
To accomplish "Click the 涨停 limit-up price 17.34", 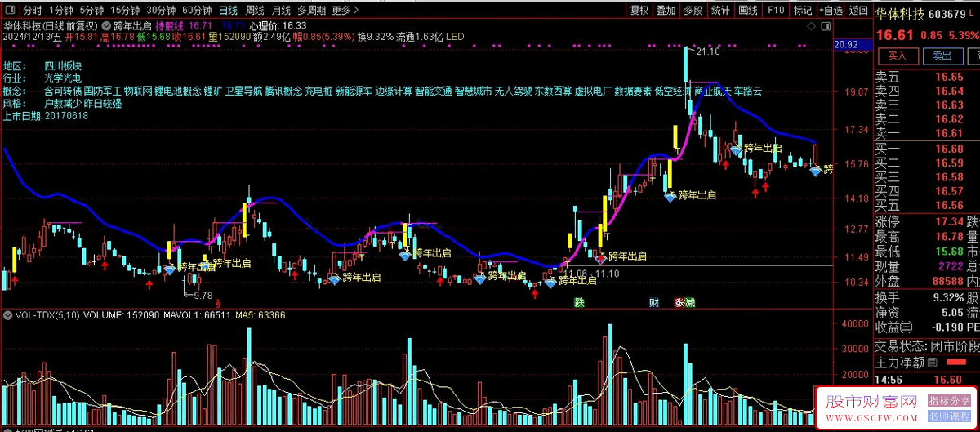I will pyautogui.click(x=949, y=222).
